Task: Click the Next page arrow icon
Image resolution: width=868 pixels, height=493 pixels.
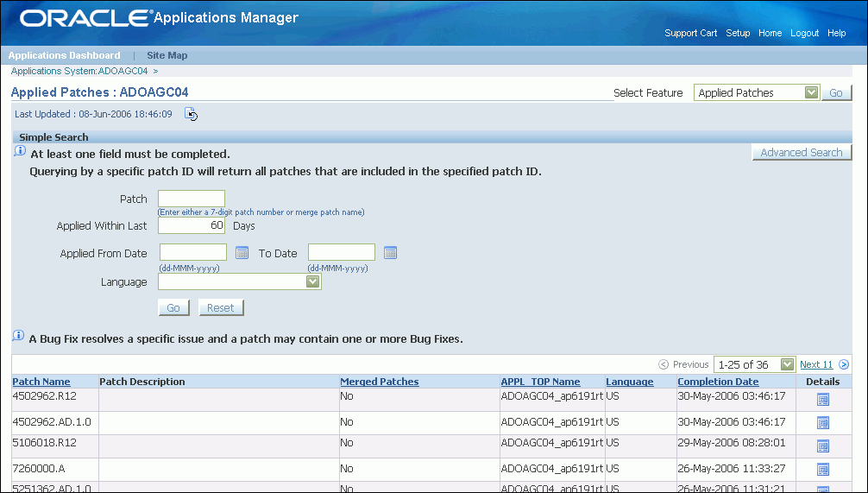Action: [844, 364]
